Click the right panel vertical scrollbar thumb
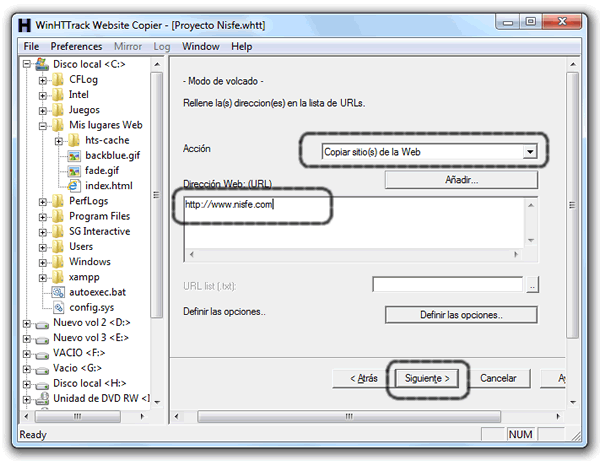600x461 pixels. click(572, 205)
